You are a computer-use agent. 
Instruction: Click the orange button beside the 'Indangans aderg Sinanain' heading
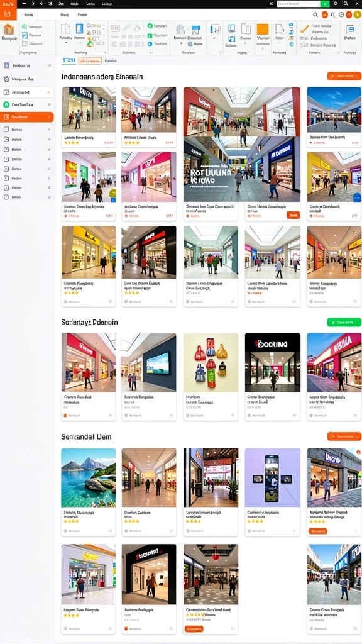pos(344,76)
